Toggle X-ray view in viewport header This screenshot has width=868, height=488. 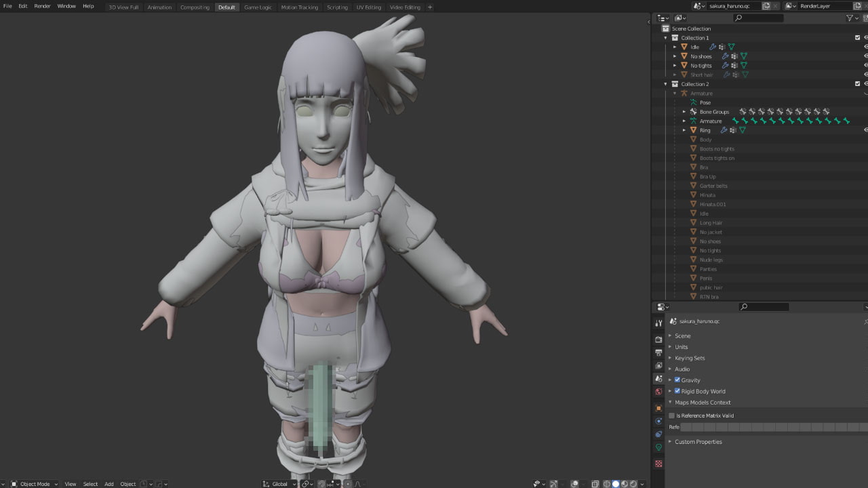595,484
